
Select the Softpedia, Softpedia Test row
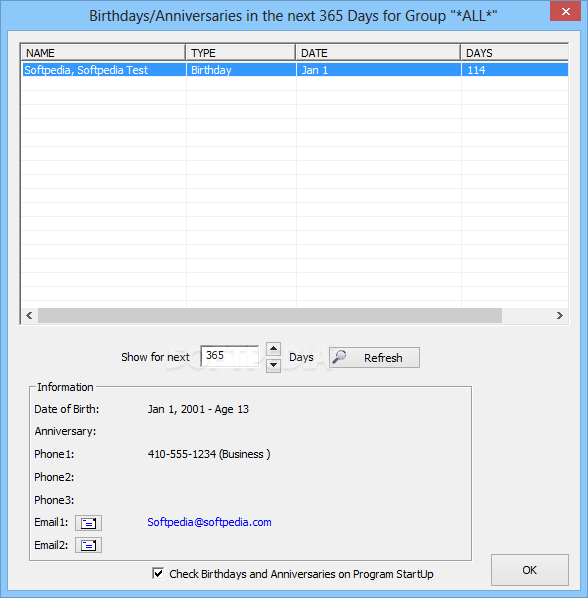(295, 70)
